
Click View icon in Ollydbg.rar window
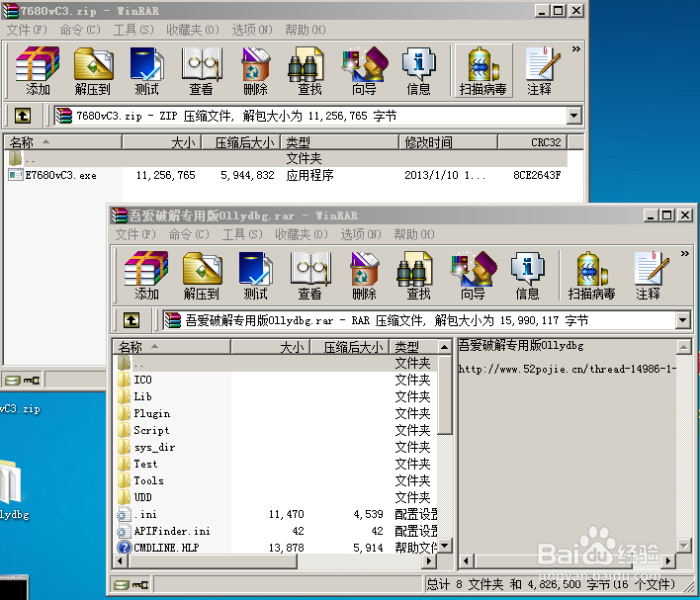[310, 276]
